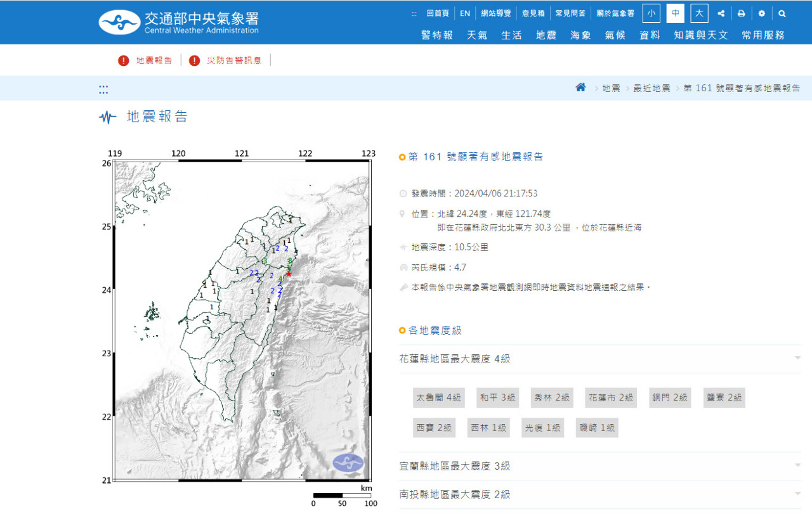This screenshot has width=812, height=514.
Task: Click the 西寶 2級 station tag
Action: [434, 427]
